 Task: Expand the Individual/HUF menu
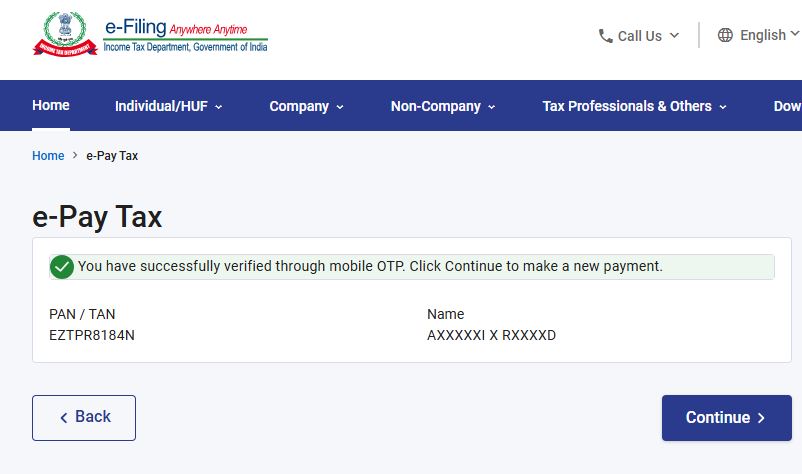[x=168, y=106]
